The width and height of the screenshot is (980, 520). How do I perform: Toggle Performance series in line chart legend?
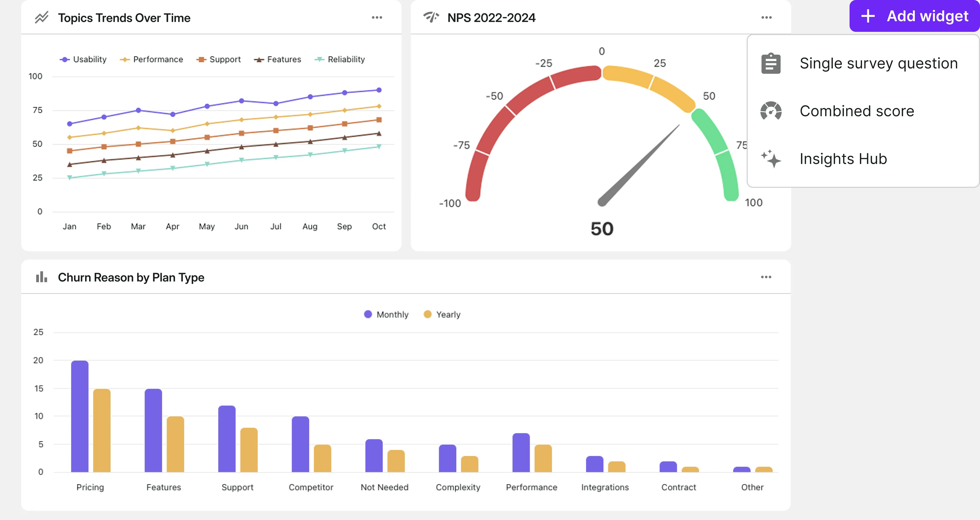pos(151,59)
